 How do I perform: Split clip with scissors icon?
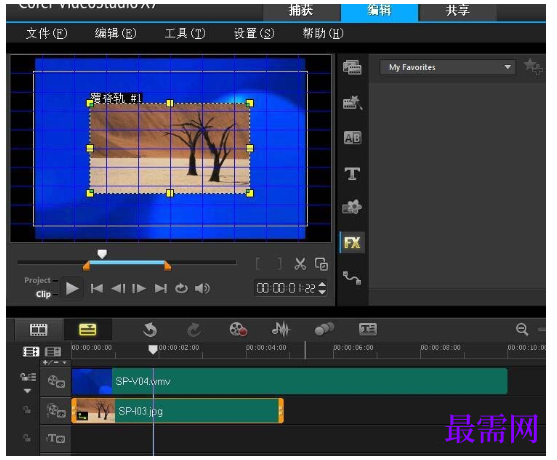click(300, 264)
